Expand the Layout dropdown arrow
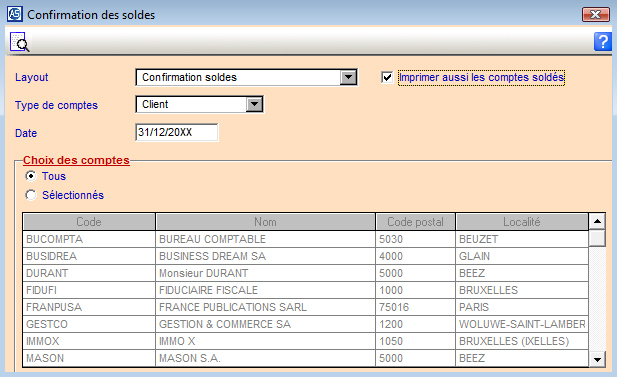617x377 pixels. 348,77
